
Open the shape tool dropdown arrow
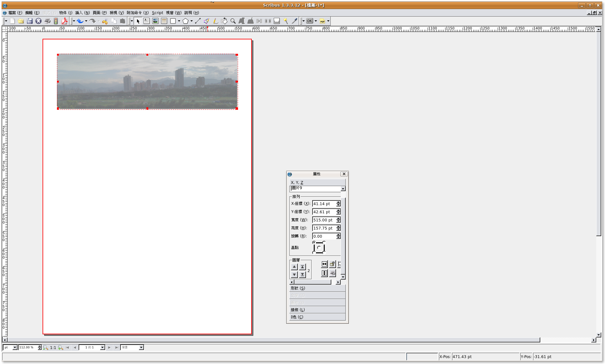[179, 21]
